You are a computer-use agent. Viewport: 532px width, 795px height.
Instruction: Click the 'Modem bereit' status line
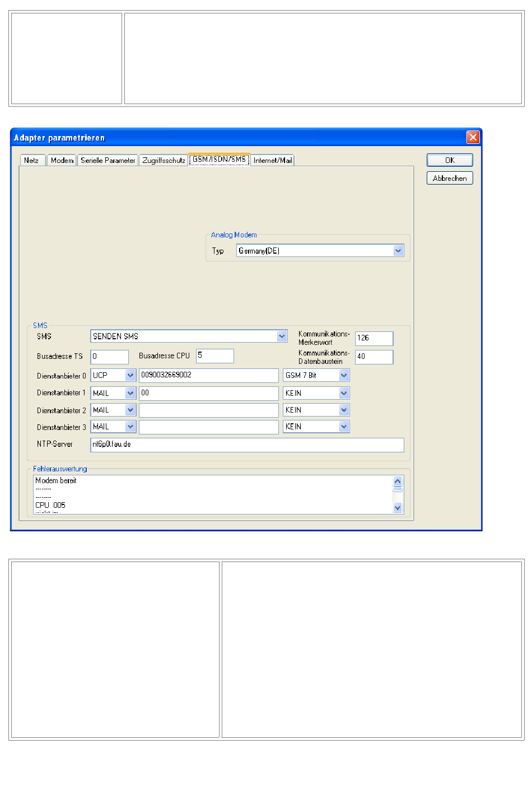coord(55,480)
